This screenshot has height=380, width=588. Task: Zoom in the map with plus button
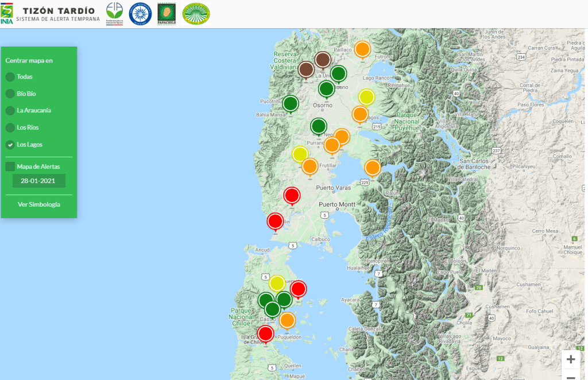[x=571, y=359]
